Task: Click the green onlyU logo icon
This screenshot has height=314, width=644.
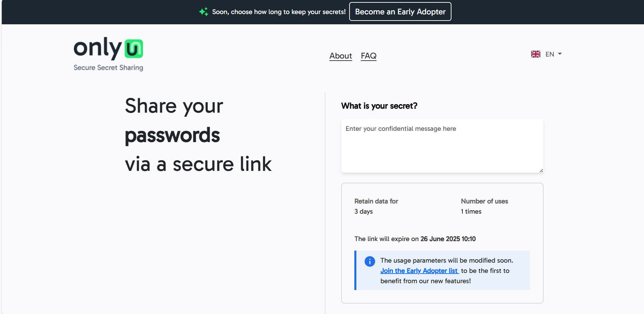Action: 134,49
